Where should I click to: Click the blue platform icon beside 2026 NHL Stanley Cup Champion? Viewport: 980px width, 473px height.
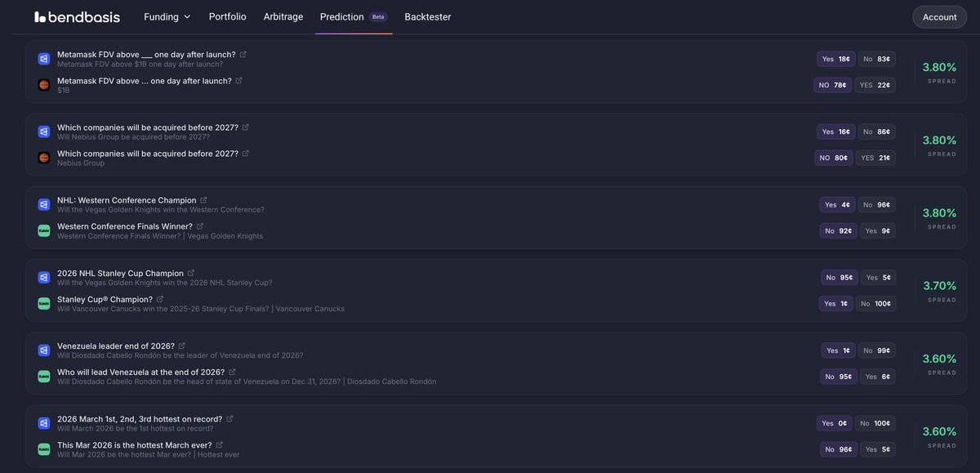44,277
